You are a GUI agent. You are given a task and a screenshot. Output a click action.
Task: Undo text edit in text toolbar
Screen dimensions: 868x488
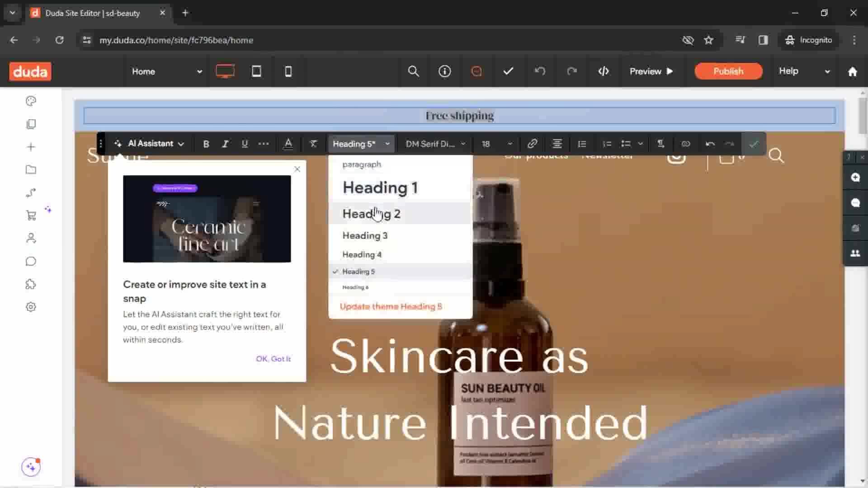tap(710, 144)
